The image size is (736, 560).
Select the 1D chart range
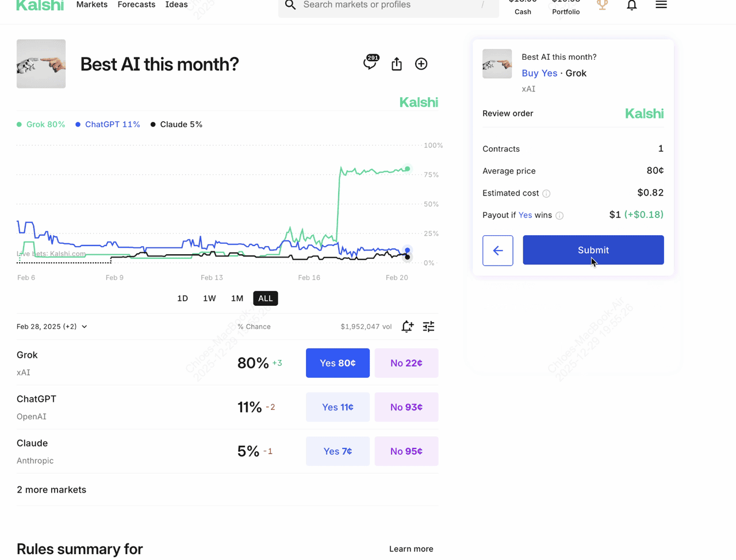coord(182,298)
